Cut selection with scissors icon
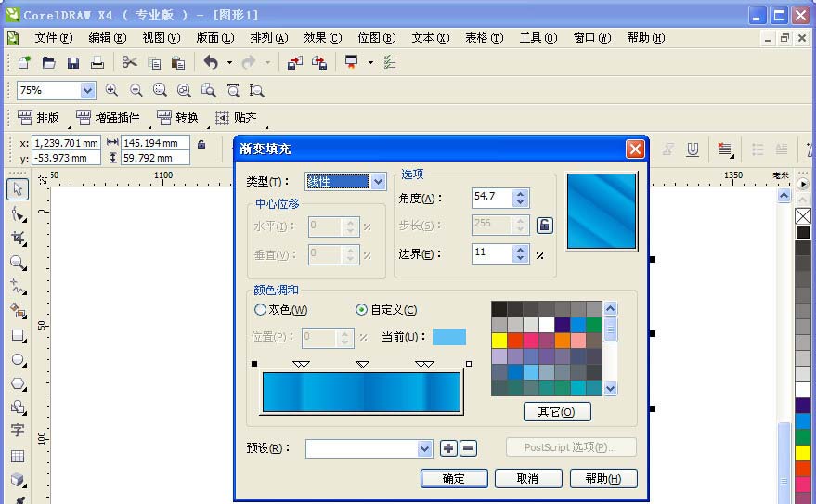816x504 pixels. point(129,62)
